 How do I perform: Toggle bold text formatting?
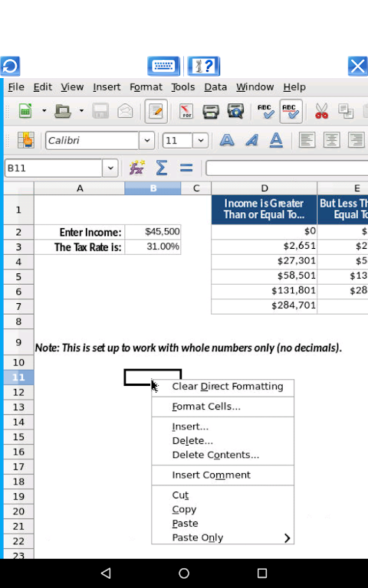coord(227,140)
